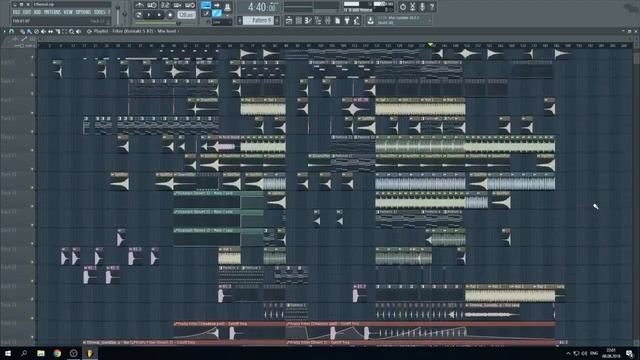The width and height of the screenshot is (640, 360).
Task: Open the plugin picker plug icon
Action: [347, 20]
